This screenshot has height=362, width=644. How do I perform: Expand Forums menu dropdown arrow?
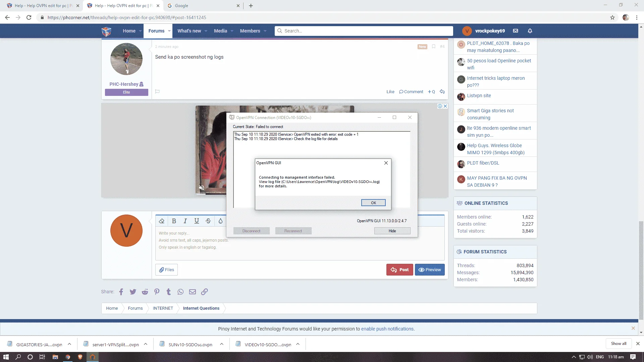[x=169, y=31]
